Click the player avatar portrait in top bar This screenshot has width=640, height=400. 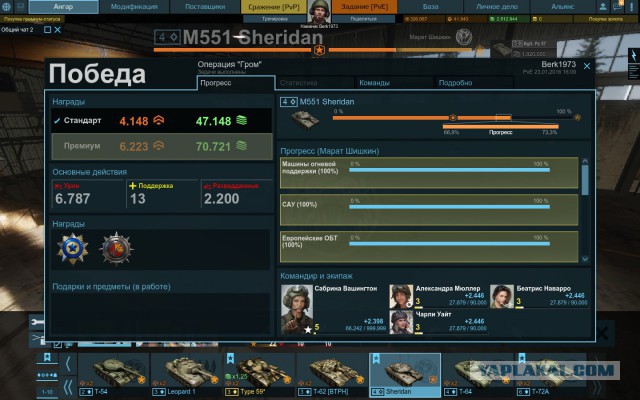pos(319,11)
